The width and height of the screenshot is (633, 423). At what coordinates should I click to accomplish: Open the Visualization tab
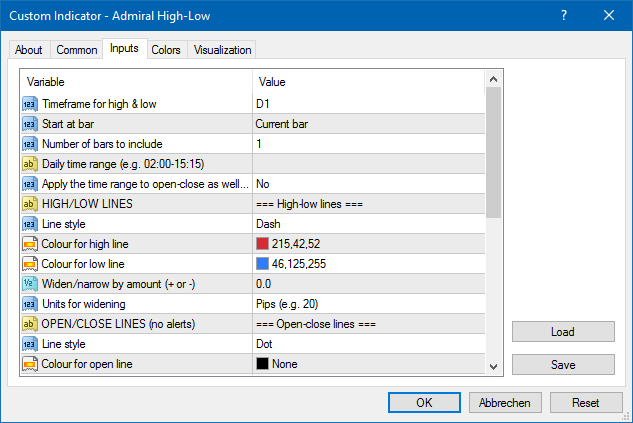[x=222, y=50]
